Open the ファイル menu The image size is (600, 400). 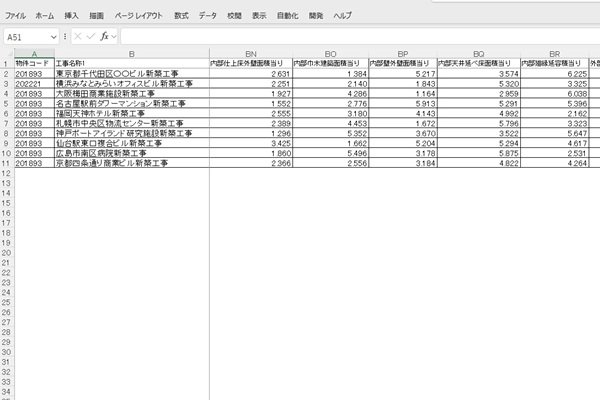(15, 16)
